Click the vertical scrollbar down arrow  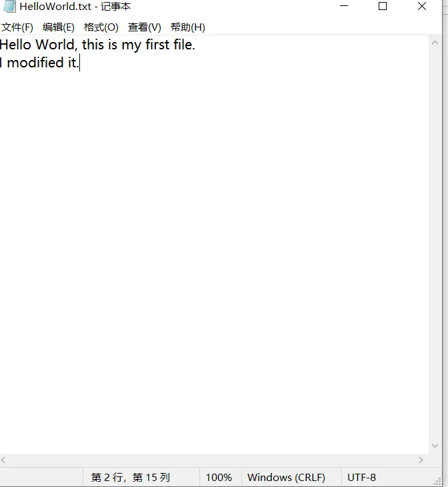tap(435, 446)
